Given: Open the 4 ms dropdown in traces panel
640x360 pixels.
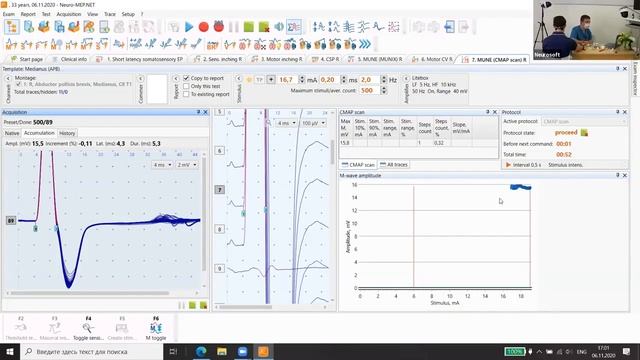Looking at the screenshot, I should coord(287,123).
